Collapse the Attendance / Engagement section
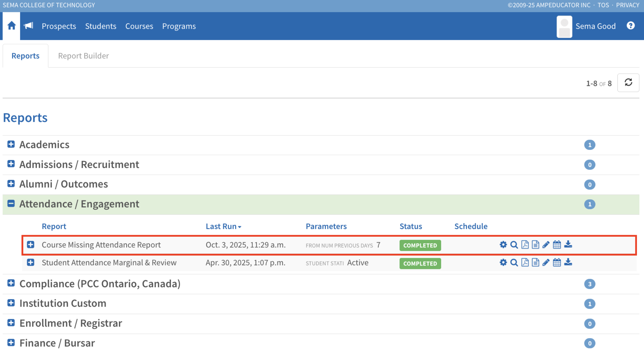 click(11, 204)
